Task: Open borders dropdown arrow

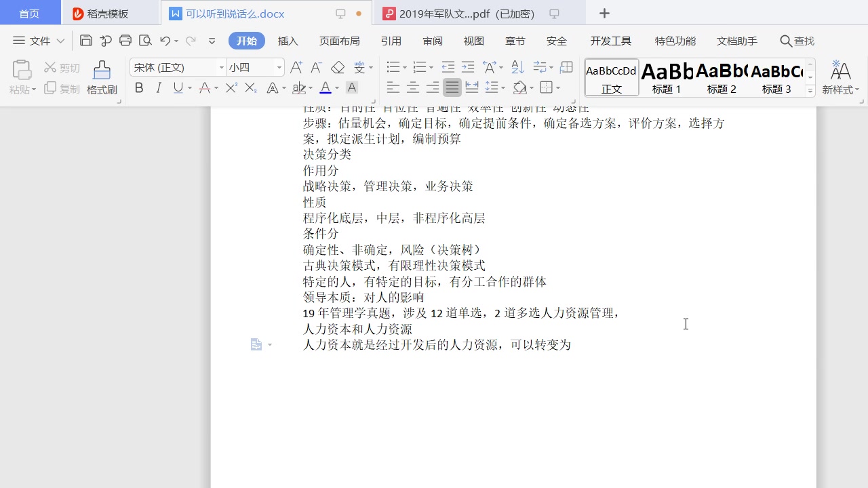Action: coord(558,87)
